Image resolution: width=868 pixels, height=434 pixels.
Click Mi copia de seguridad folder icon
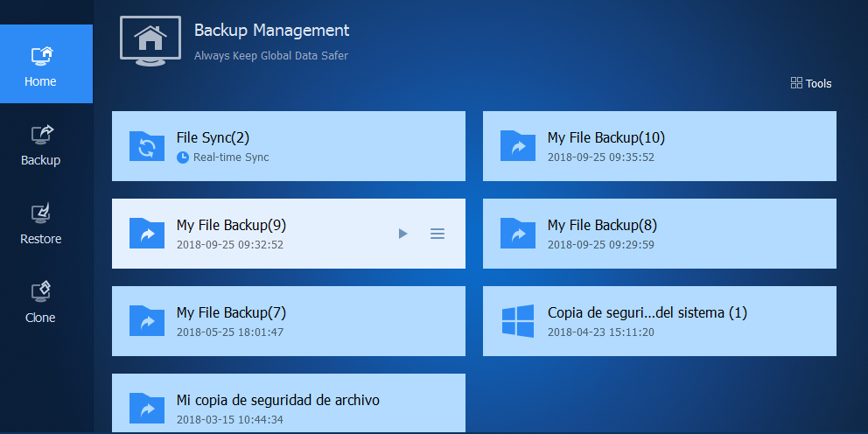tap(147, 409)
